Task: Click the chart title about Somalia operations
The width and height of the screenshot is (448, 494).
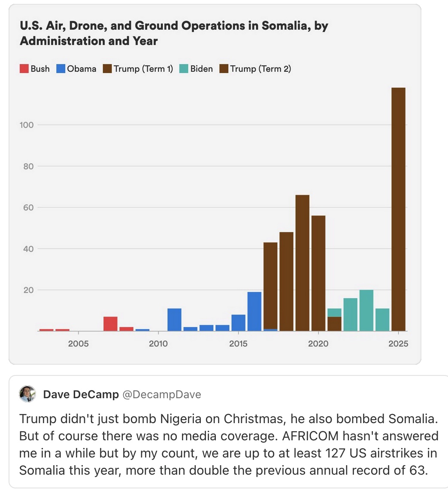Action: 174,33
